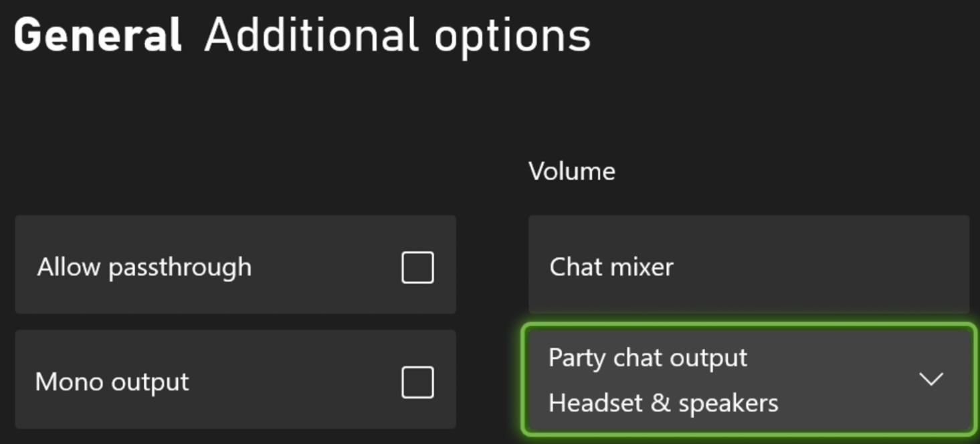Click the down-arrow icon next to Headset & speakers
The width and height of the screenshot is (980, 444).
point(930,380)
